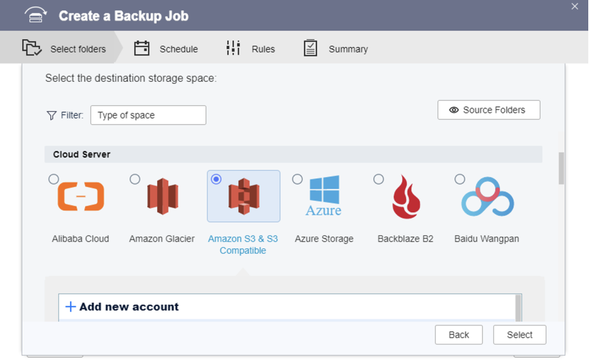The image size is (590, 364).
Task: Select the Amazon Glacier radio button
Action: point(135,179)
